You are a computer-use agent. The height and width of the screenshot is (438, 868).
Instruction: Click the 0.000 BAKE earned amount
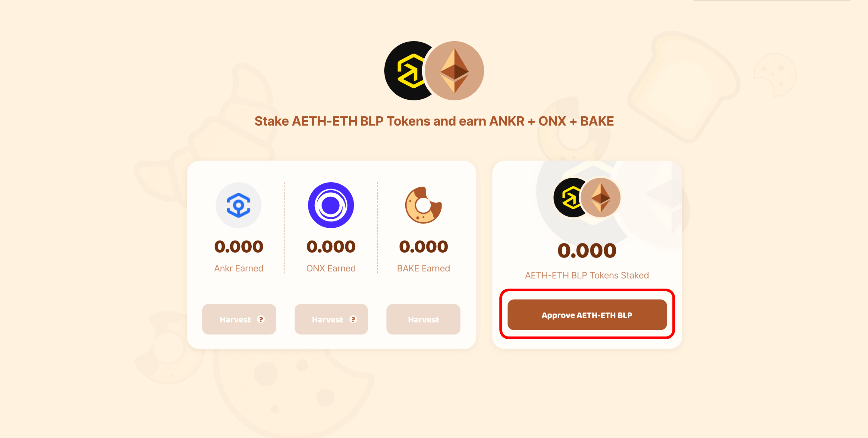point(423,246)
